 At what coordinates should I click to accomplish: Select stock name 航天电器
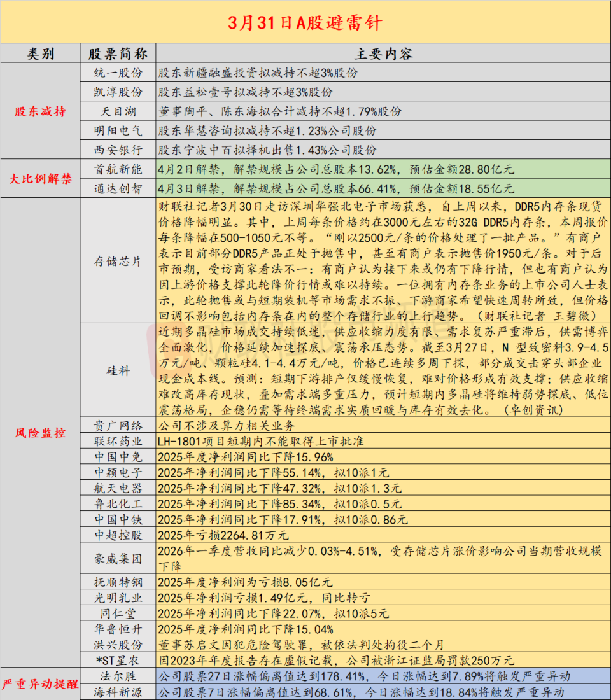(x=118, y=487)
